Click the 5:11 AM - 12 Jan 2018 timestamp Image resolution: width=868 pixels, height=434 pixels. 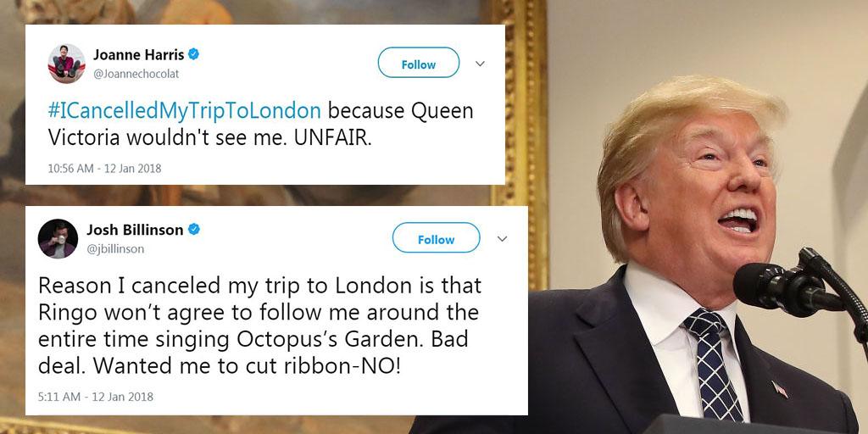tap(96, 397)
